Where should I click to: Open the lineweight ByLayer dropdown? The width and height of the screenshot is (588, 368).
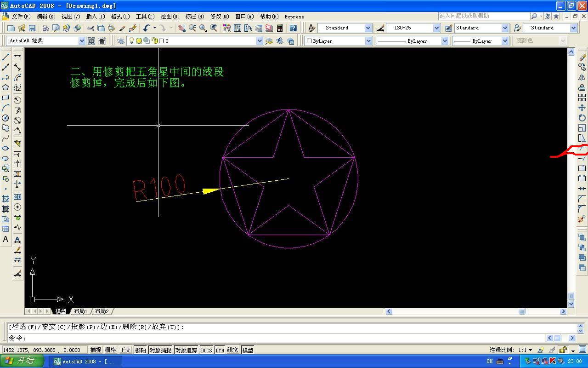pyautogui.click(x=505, y=41)
